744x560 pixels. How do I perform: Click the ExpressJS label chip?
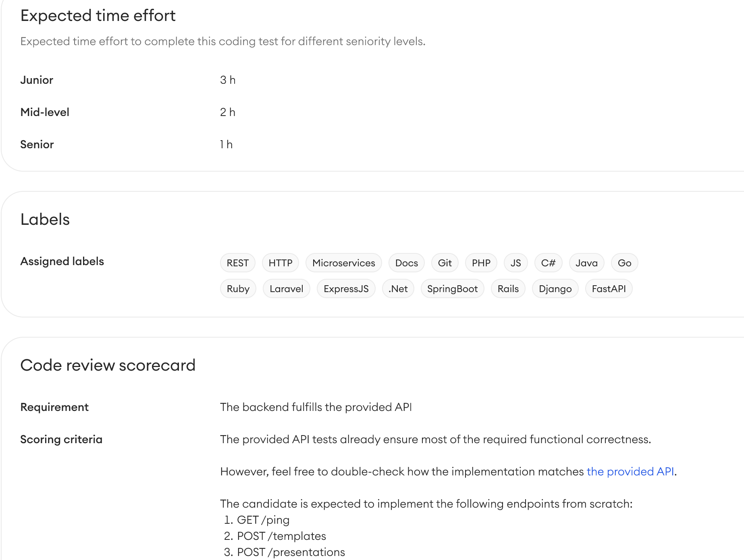tap(346, 289)
